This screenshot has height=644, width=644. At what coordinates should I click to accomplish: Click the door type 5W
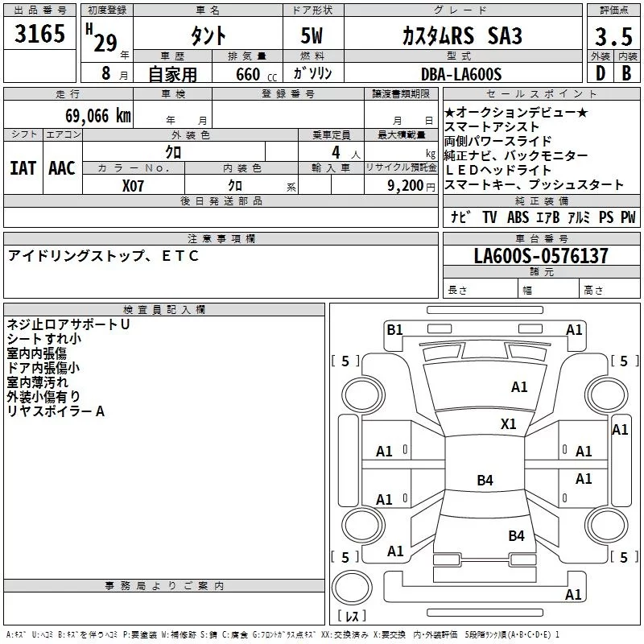click(x=312, y=35)
